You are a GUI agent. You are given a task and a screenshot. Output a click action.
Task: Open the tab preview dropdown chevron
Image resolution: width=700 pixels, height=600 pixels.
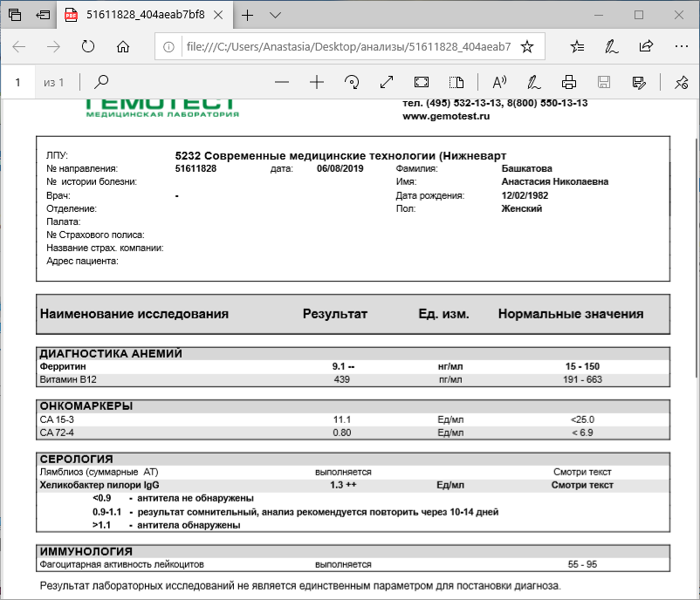pyautogui.click(x=275, y=15)
